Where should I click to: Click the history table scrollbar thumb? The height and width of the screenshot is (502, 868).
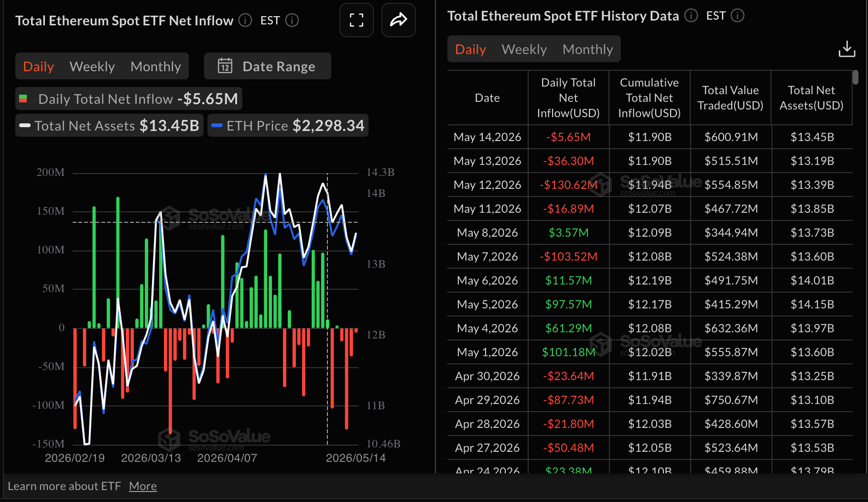pos(856,77)
